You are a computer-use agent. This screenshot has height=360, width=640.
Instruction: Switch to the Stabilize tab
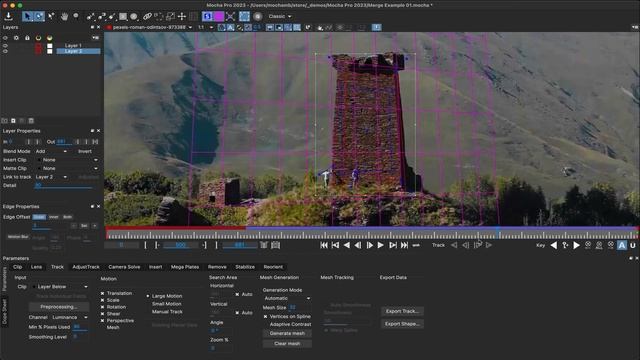(x=245, y=267)
